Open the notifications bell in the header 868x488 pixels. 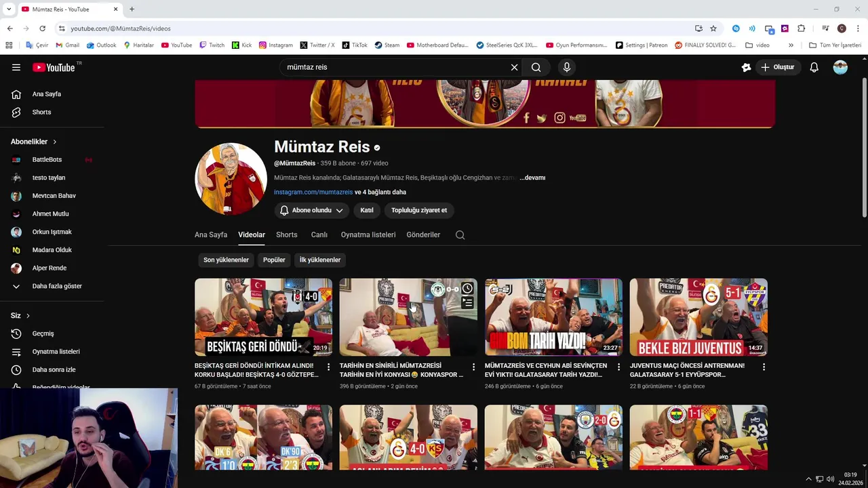click(814, 67)
